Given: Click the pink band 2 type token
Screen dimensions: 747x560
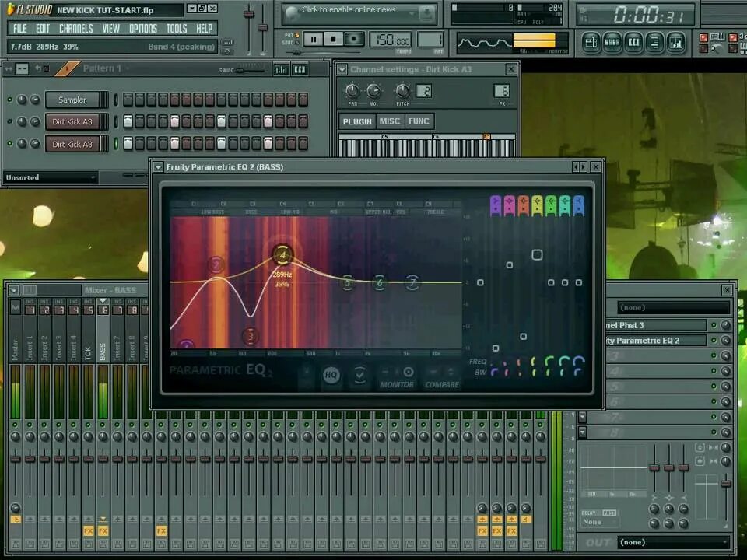Looking at the screenshot, I should (509, 205).
